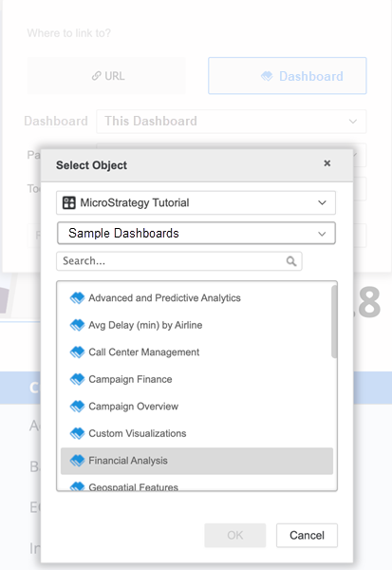Open the Sample Dashboards folder dropdown
Viewport: 392px width, 570px height.
[196, 233]
